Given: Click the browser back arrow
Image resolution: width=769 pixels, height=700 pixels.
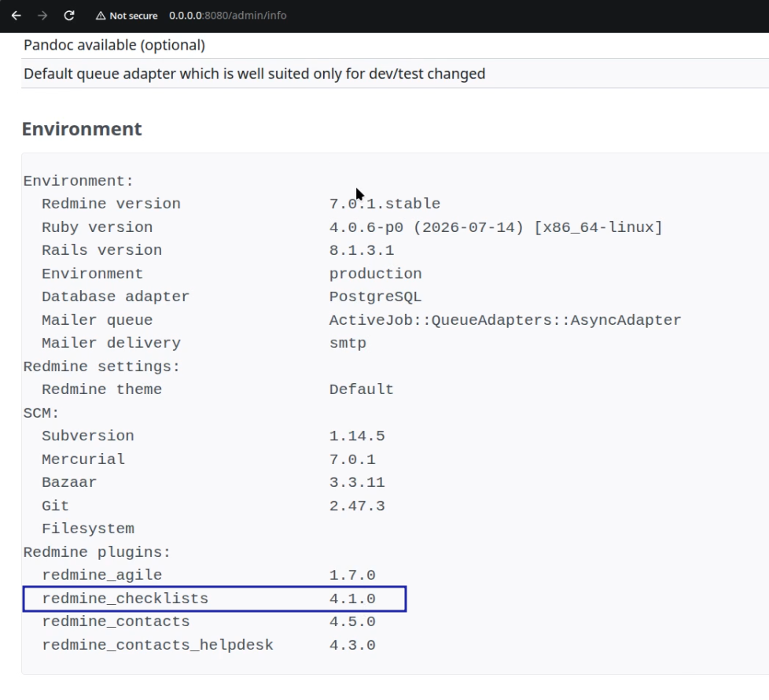Looking at the screenshot, I should coord(17,16).
